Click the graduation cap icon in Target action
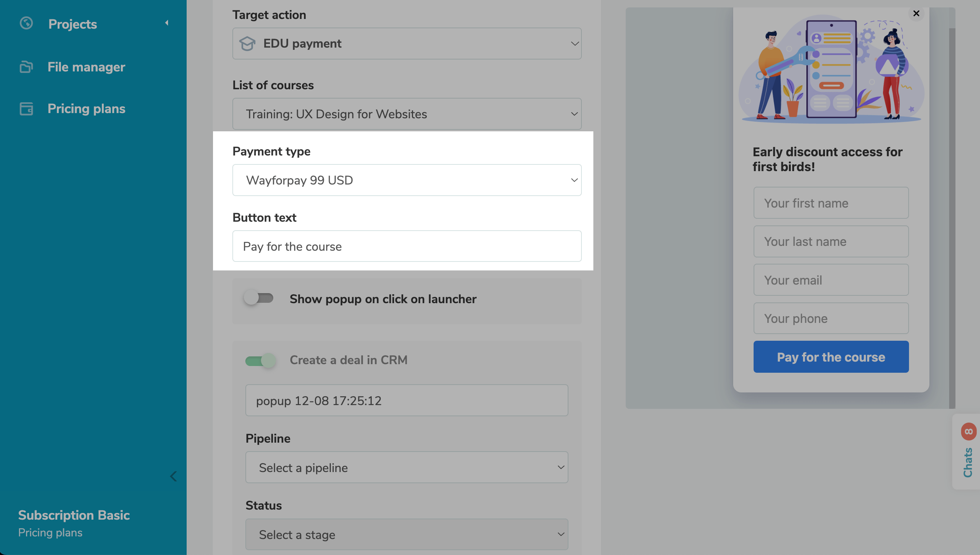This screenshot has width=980, height=555. 247,44
